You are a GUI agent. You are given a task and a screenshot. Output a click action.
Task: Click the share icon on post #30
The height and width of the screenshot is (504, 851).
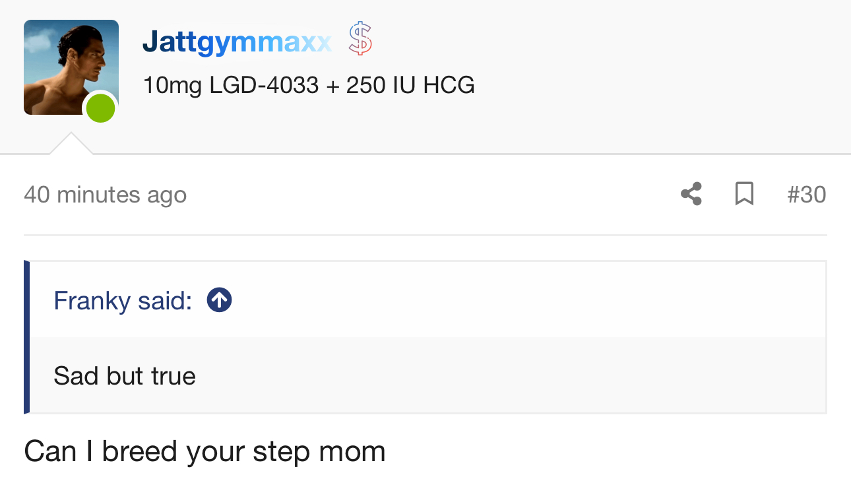pos(691,194)
